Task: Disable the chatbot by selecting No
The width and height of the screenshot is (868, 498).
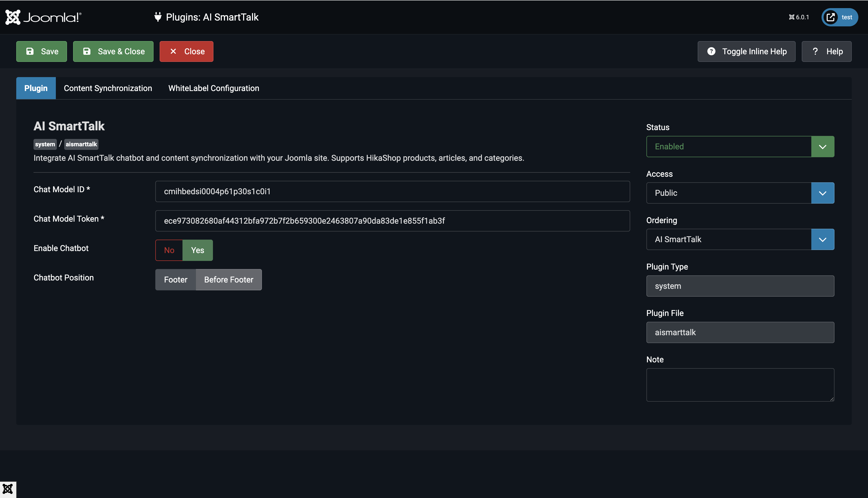Action: coord(169,250)
